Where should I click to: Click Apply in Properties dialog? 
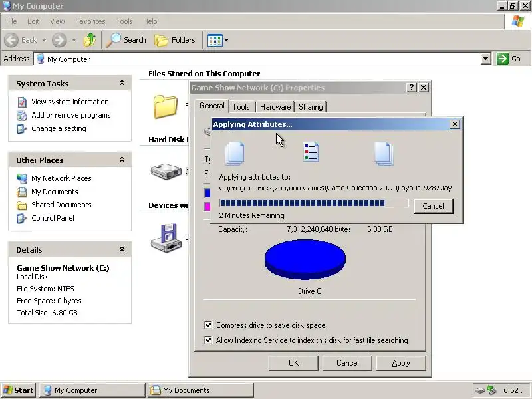coord(401,363)
